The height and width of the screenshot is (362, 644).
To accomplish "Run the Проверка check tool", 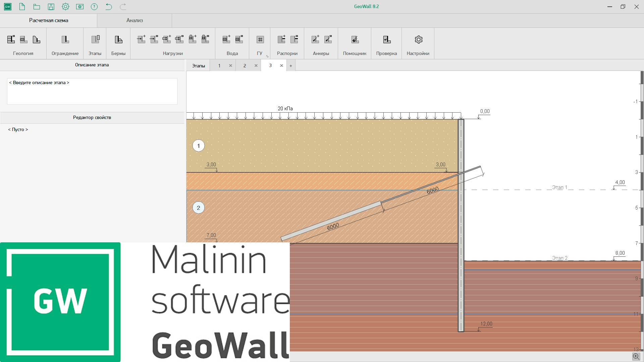I will (387, 40).
